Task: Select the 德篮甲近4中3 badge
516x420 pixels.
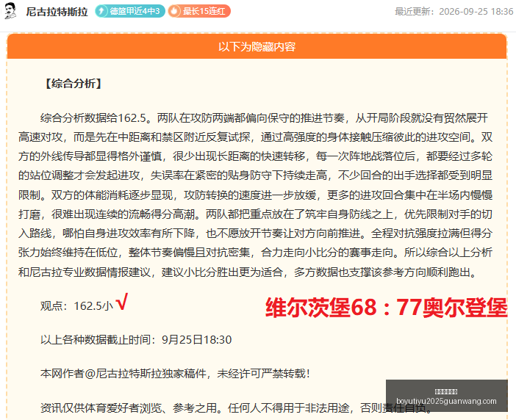Action: tap(130, 11)
